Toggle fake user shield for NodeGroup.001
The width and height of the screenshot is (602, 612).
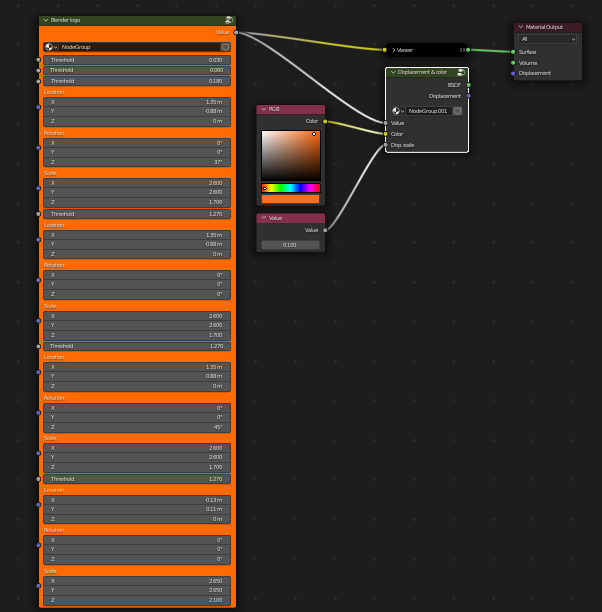click(458, 111)
